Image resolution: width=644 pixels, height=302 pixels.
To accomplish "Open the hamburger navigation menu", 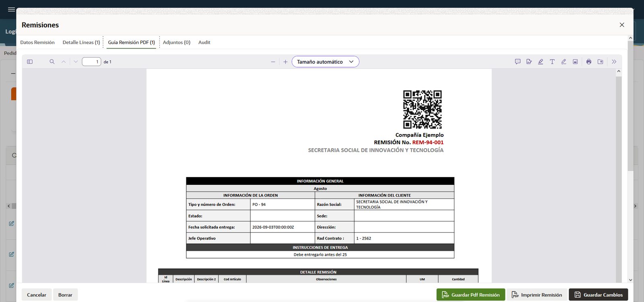I will [x=11, y=9].
